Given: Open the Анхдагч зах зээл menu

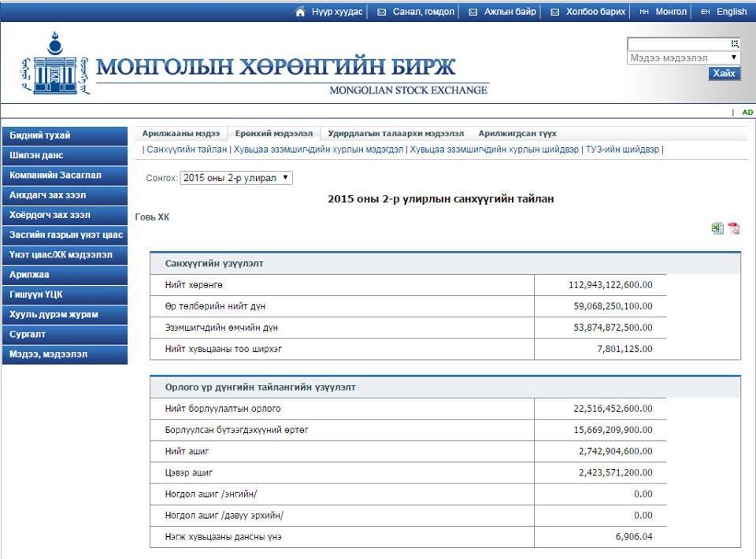Looking at the screenshot, I should (65, 195).
